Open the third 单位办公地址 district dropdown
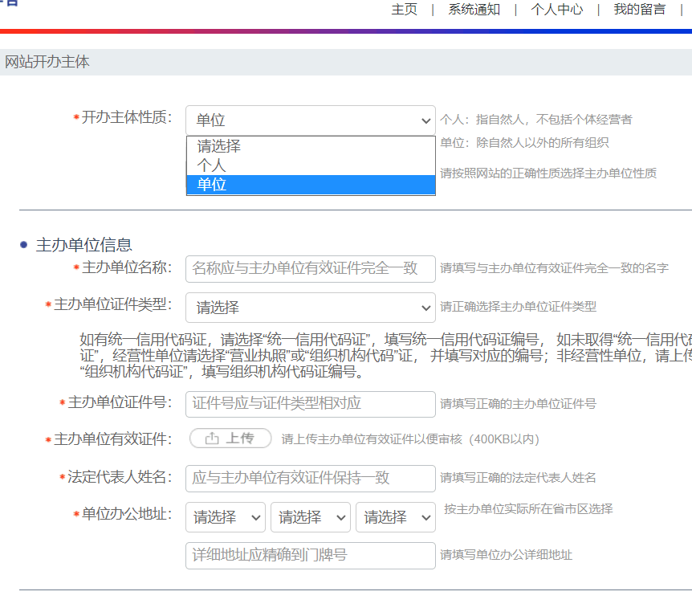This screenshot has width=692, height=616. [395, 518]
